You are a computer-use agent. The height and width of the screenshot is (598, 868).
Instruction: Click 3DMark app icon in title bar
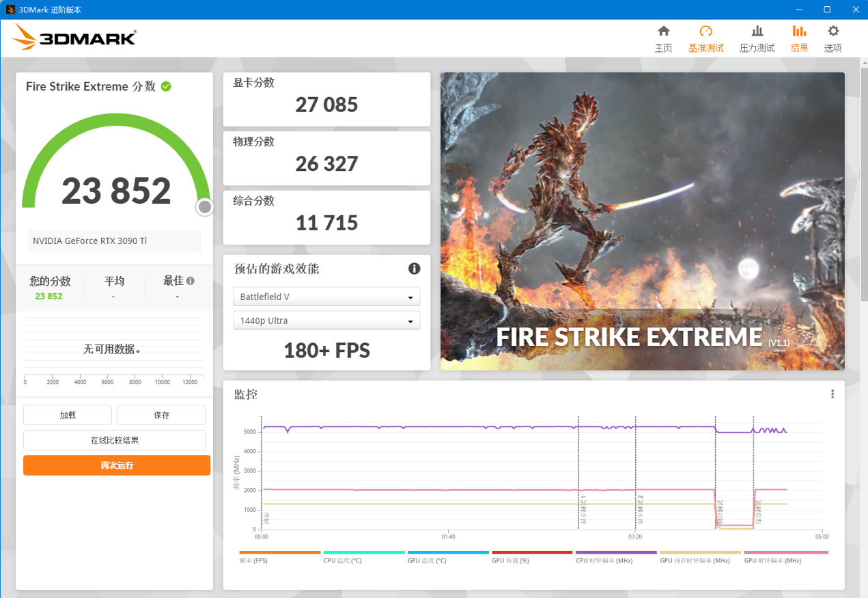coord(10,10)
